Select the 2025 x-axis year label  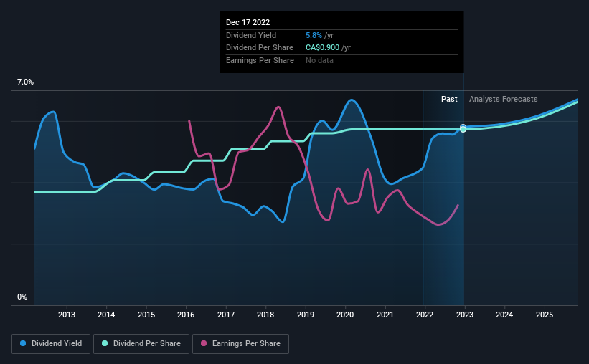click(x=545, y=315)
